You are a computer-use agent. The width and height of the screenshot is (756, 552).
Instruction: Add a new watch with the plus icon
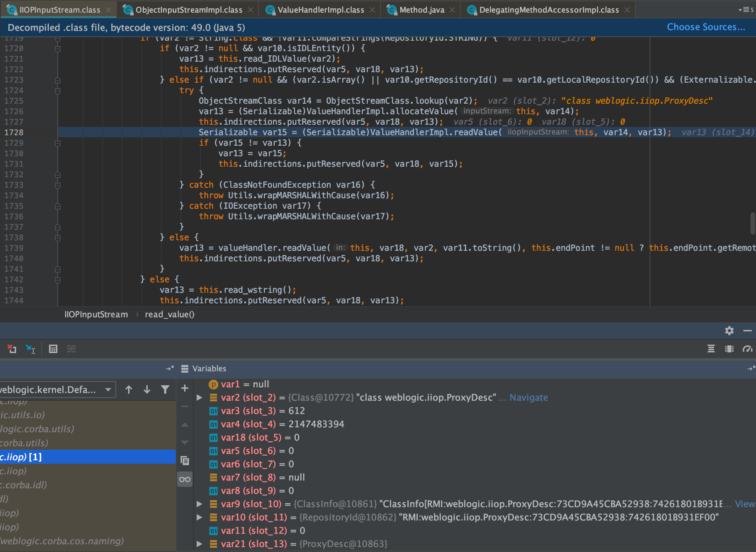(x=185, y=388)
